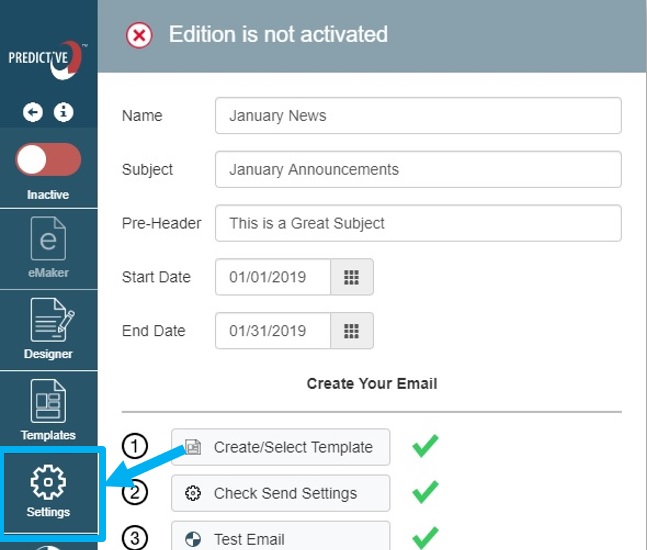Viewport: 647px width, 550px height.
Task: Click the info icon under the logo
Action: tap(64, 113)
